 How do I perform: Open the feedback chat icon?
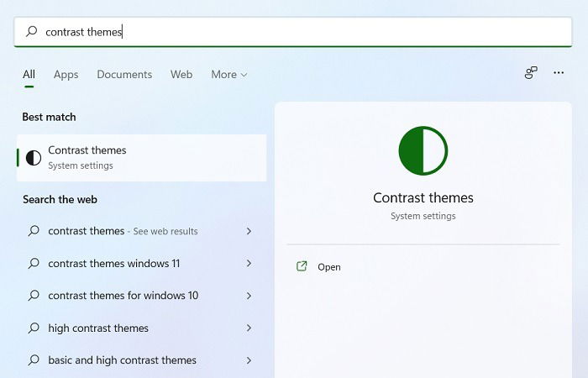click(x=531, y=73)
